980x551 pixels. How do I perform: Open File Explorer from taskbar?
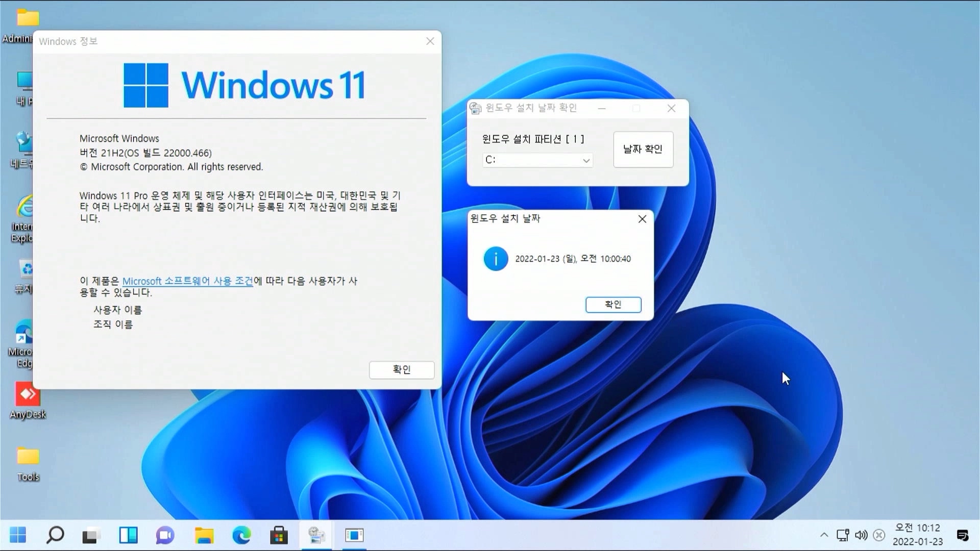204,535
